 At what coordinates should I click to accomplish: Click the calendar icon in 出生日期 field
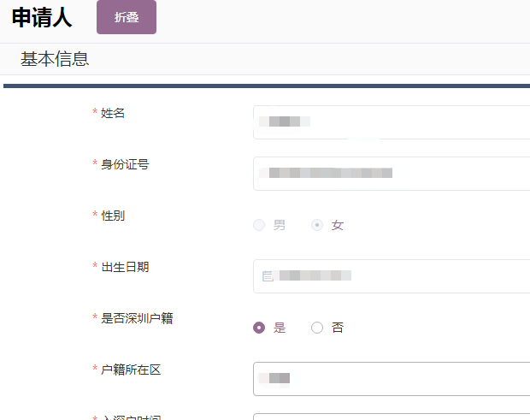coord(268,276)
